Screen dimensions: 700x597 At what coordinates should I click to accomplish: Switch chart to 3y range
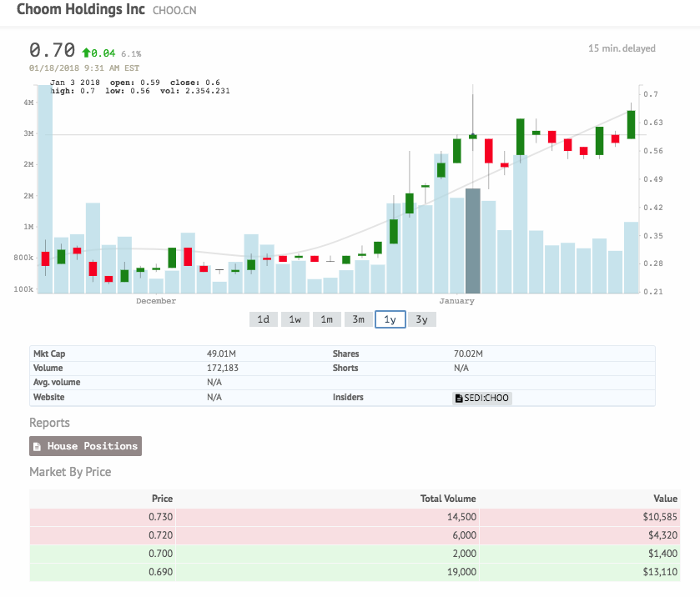(x=421, y=319)
